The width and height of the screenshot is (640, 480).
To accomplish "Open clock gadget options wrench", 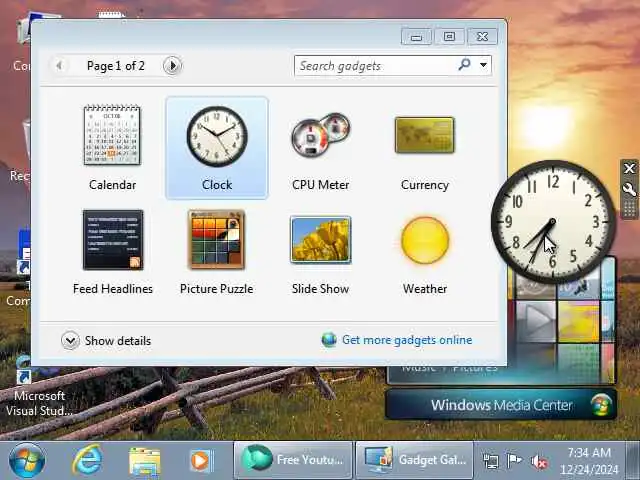I will [x=629, y=189].
